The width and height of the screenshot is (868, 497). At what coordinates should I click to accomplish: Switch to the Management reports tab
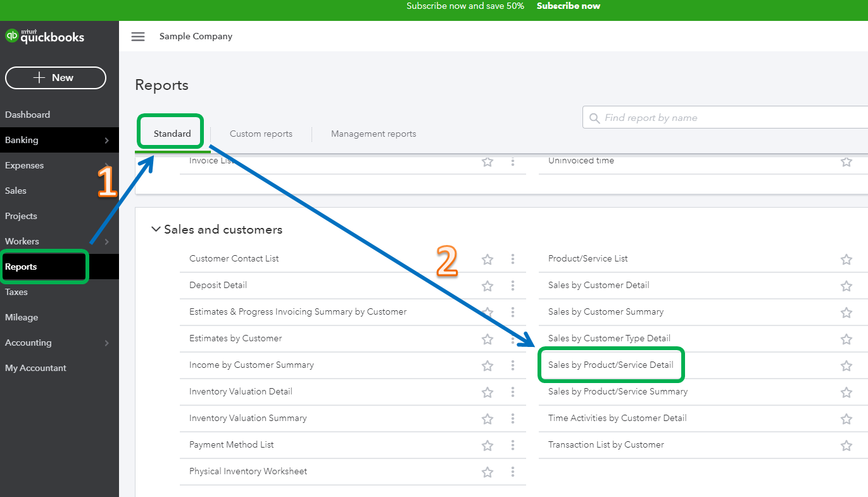click(x=374, y=134)
